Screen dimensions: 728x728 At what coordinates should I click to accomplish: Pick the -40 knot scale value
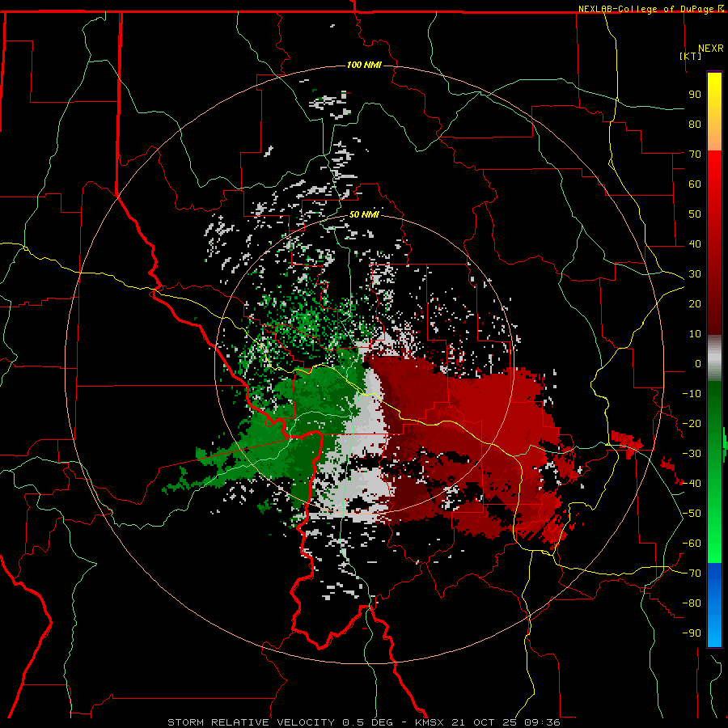(x=692, y=484)
